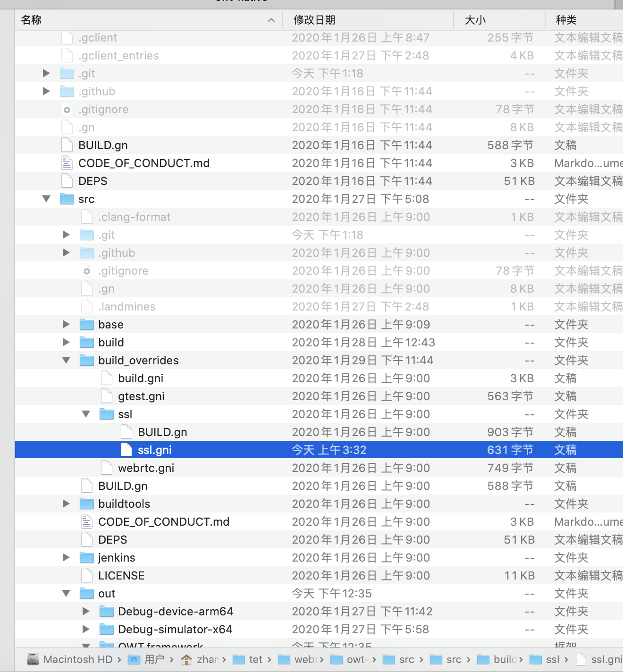Select the .gclient_entries file name

point(118,55)
